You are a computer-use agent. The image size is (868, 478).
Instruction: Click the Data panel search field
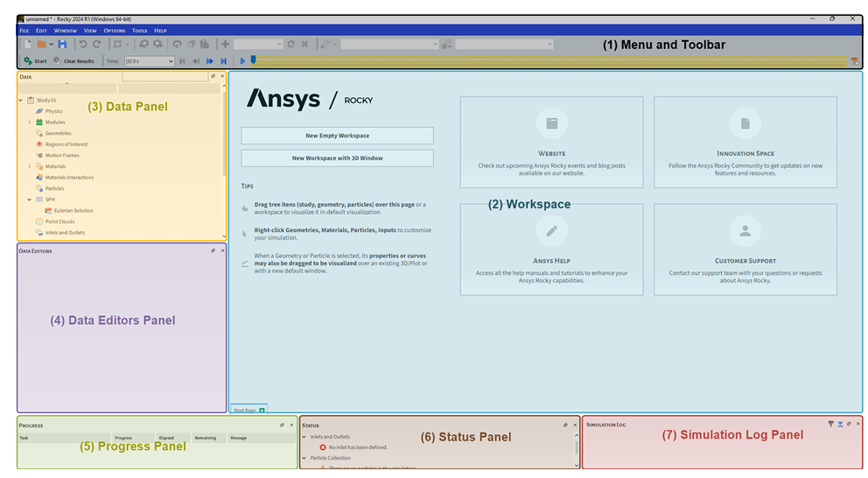pos(164,76)
